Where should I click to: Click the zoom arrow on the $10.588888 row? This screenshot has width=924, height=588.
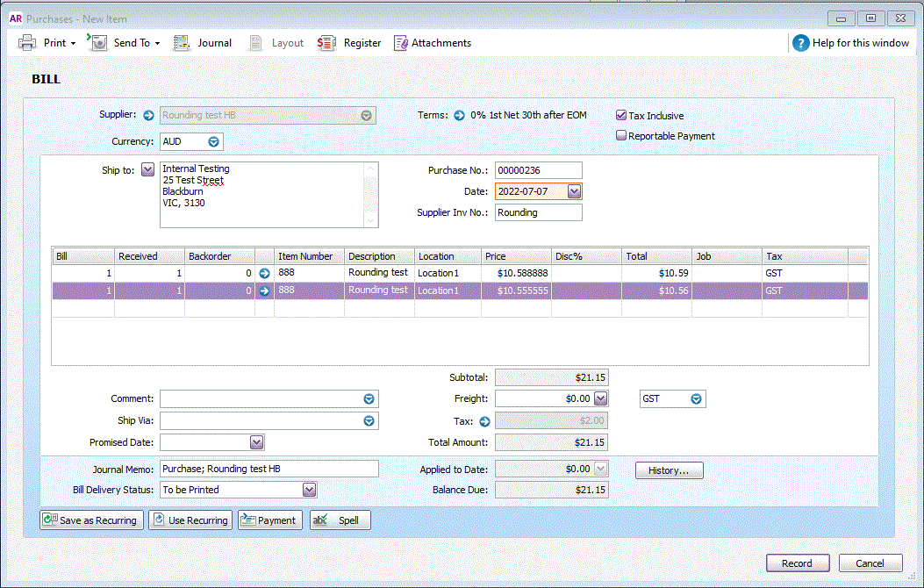[x=265, y=274]
